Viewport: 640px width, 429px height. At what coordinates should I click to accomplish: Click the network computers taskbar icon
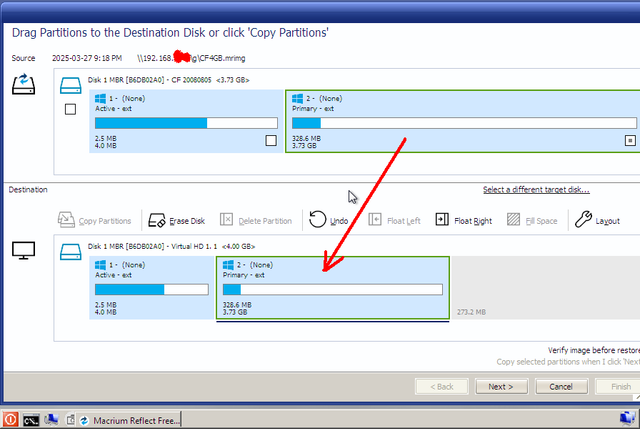(x=51, y=420)
